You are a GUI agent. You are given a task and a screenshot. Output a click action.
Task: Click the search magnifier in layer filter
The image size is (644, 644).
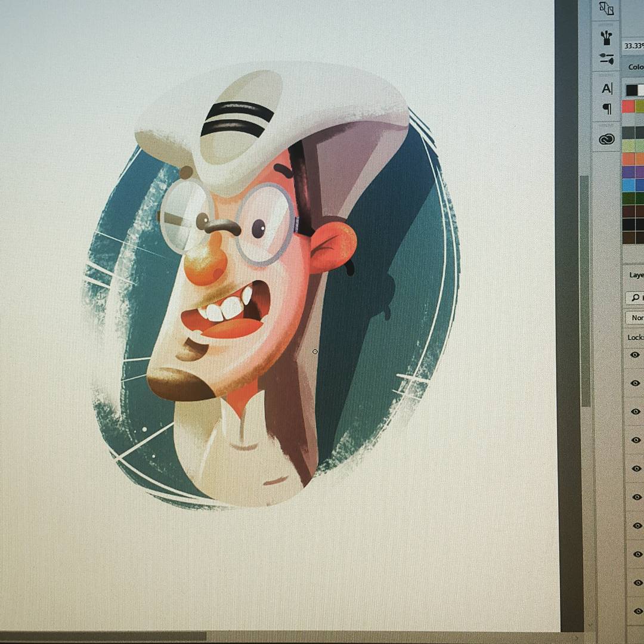pos(636,297)
